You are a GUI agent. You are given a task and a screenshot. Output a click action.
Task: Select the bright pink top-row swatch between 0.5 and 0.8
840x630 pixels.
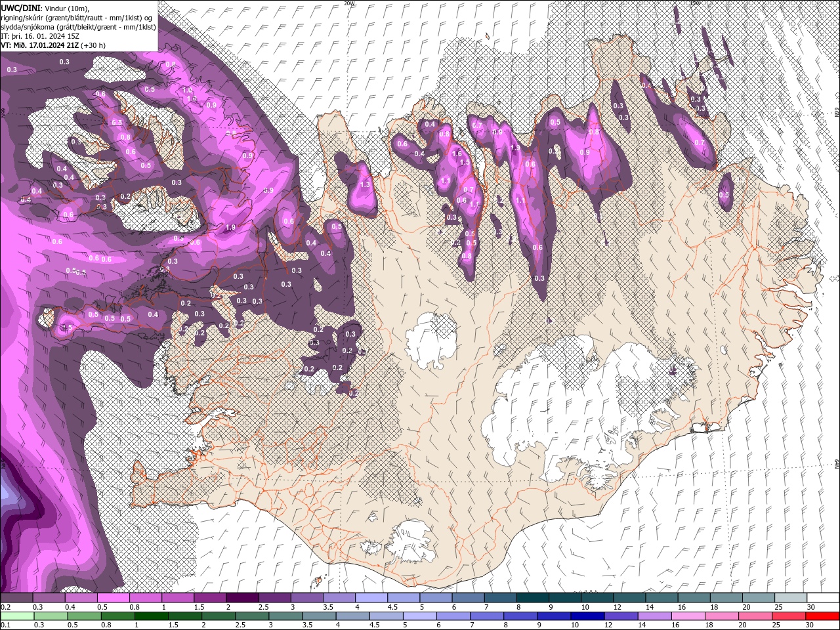[x=113, y=598]
